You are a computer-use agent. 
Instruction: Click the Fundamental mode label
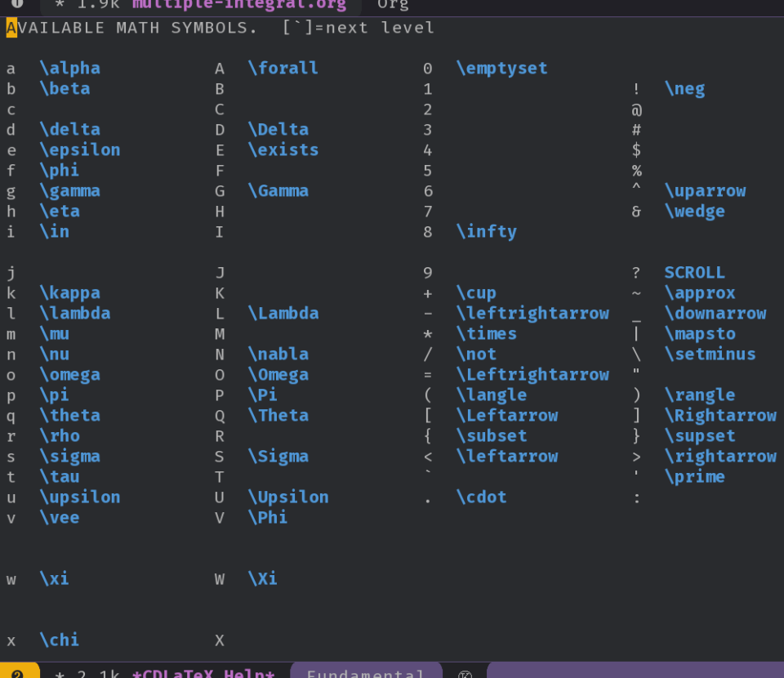tap(365, 672)
